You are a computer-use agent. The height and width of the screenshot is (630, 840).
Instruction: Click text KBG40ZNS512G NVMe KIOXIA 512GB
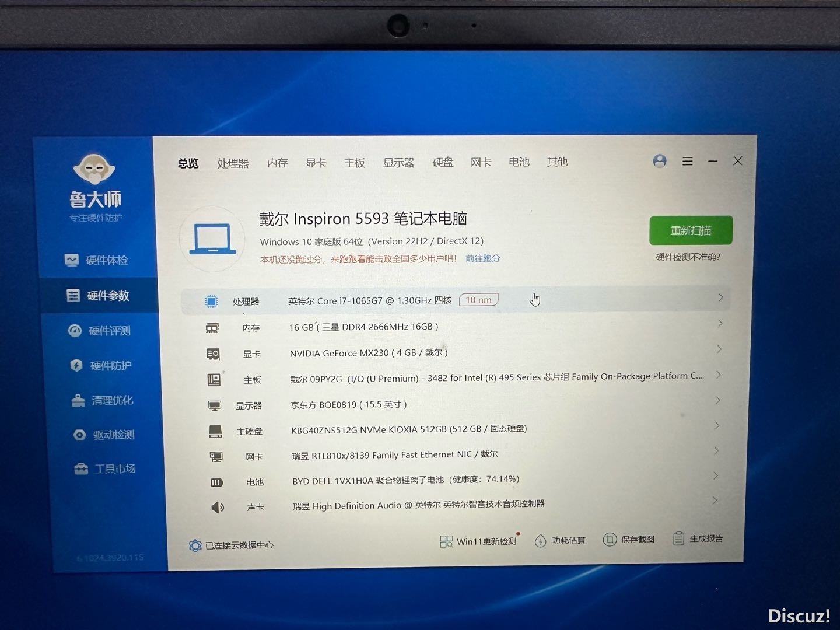pos(369,430)
